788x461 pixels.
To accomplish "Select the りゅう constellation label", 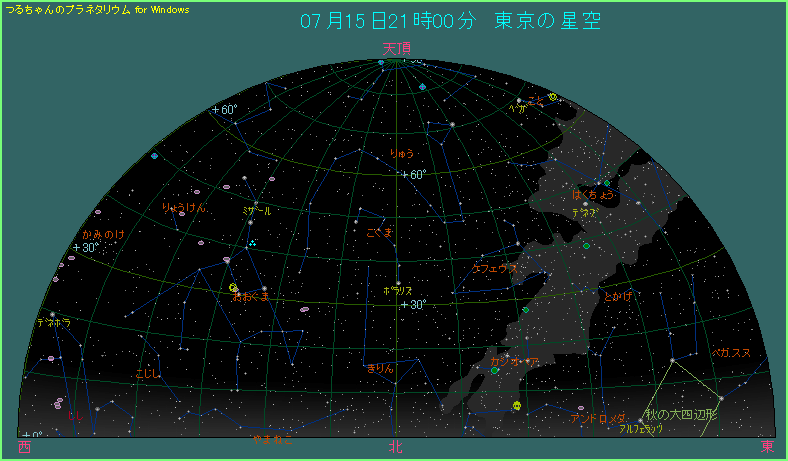I will point(402,154).
